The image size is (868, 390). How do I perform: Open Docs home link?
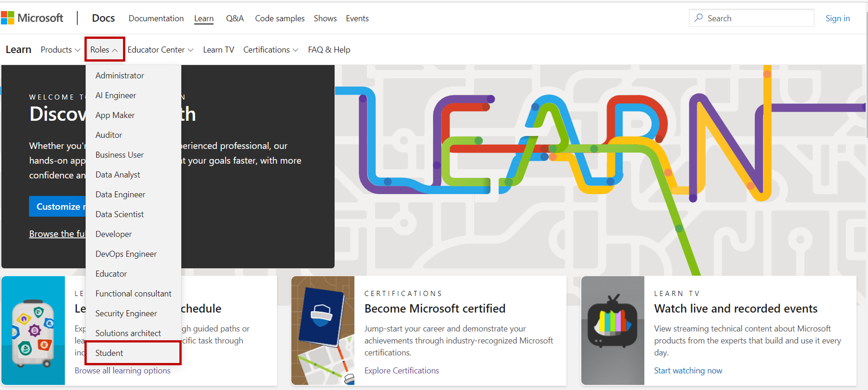pos(103,18)
